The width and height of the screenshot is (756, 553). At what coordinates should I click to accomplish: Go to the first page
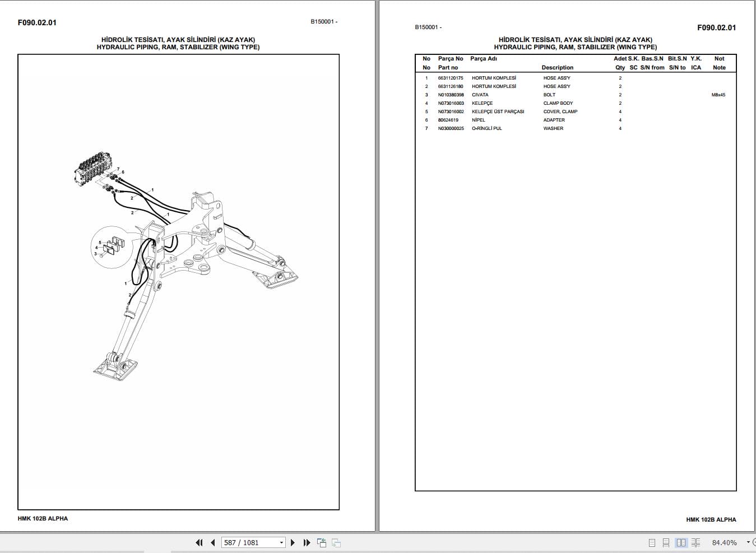(x=199, y=542)
